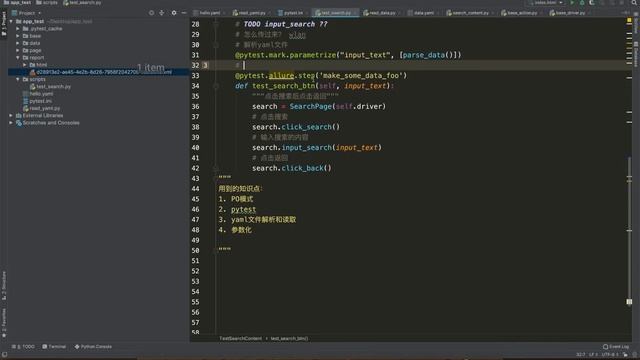Collapse the app_test root folder

tap(11, 21)
